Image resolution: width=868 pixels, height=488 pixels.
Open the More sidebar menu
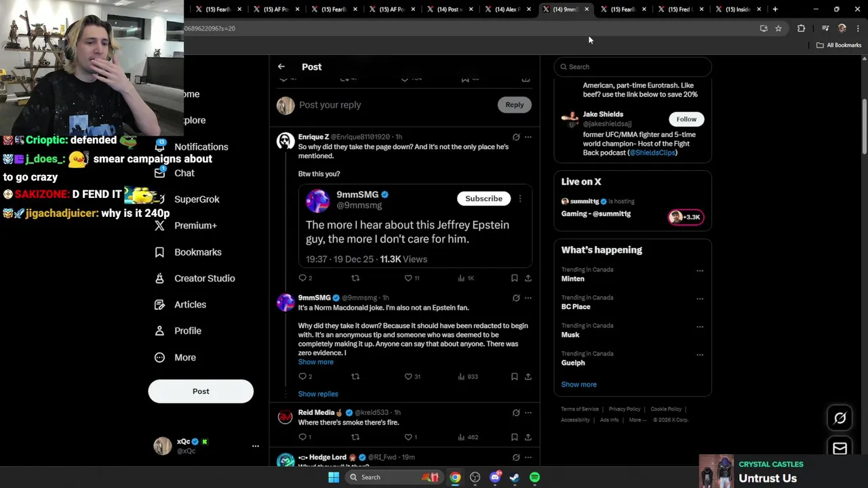click(x=176, y=357)
